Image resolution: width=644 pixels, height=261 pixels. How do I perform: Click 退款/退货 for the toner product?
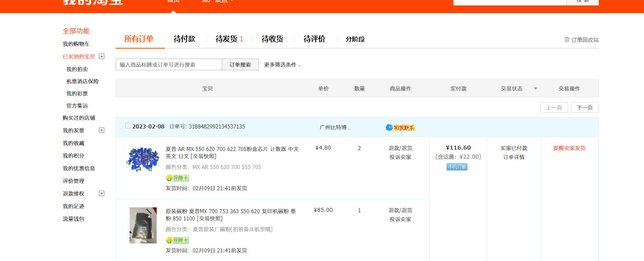[401, 211]
